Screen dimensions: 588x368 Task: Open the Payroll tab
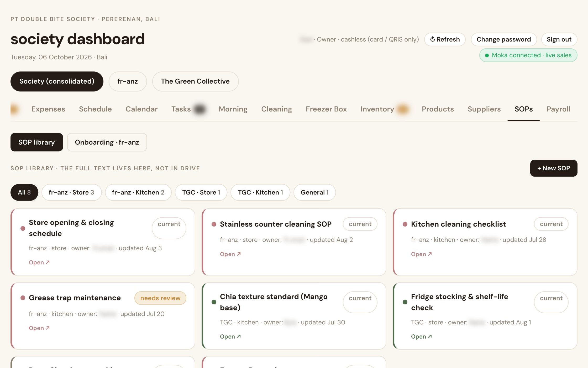[558, 109]
